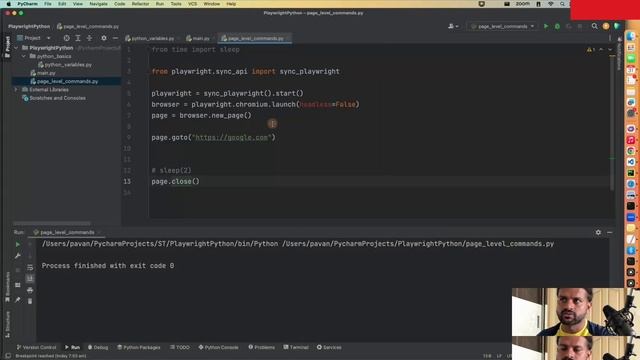Click the Project vertical side tab
Viewport: 640px width, 360px height.
(x=7, y=47)
